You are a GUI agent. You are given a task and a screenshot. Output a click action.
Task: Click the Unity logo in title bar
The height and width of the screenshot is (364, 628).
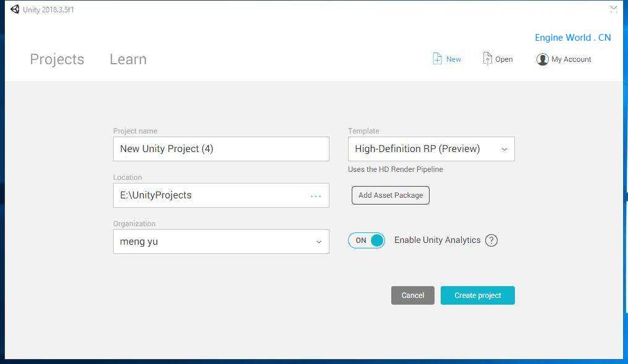click(x=15, y=9)
